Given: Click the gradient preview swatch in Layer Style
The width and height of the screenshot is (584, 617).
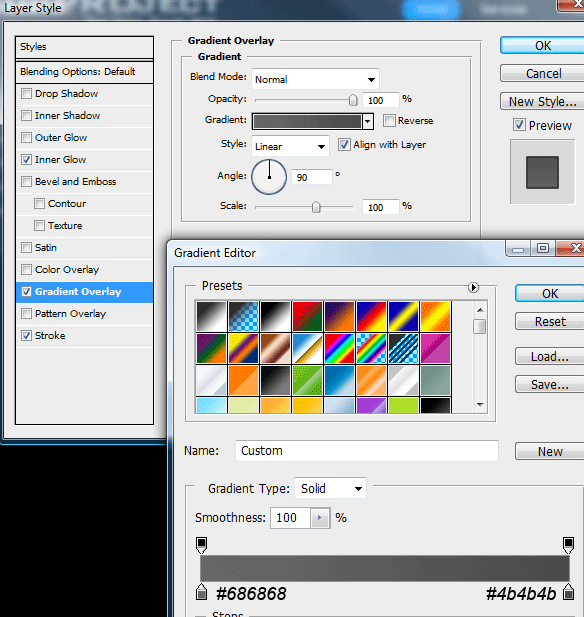Looking at the screenshot, I should [x=307, y=122].
